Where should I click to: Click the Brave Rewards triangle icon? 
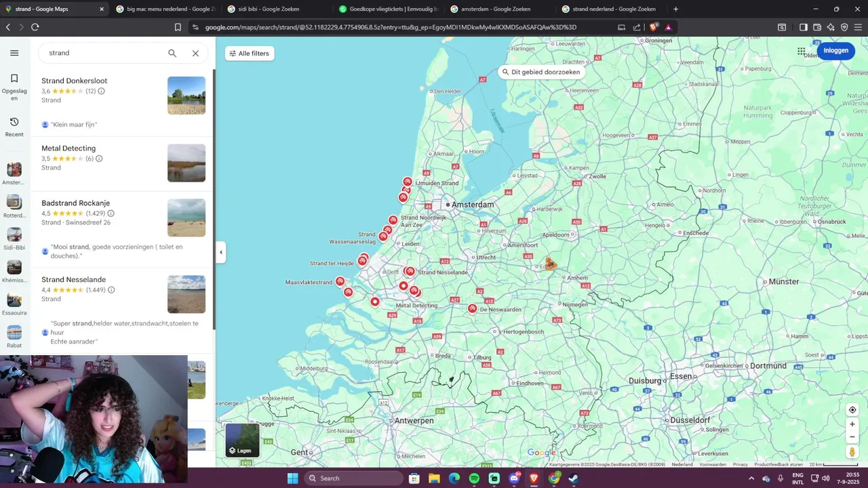click(x=669, y=27)
